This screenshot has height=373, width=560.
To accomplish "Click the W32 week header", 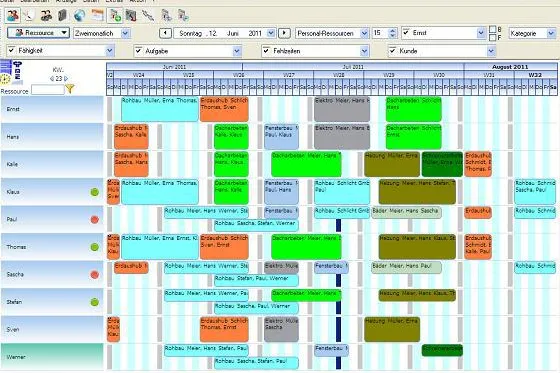I will pos(535,75).
